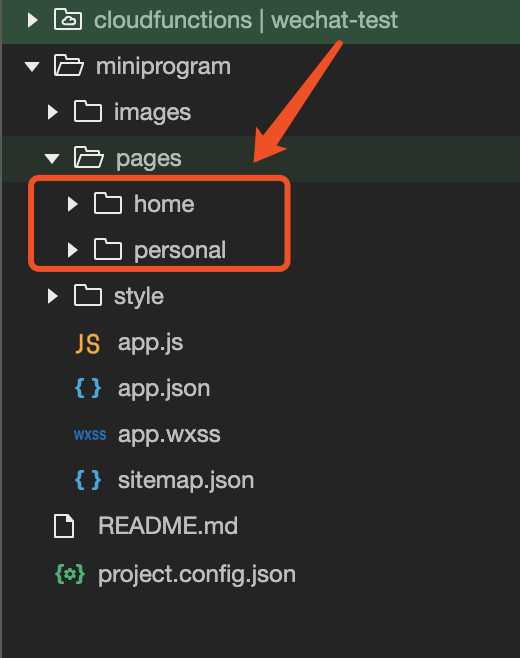The height and width of the screenshot is (658, 520).
Task: Select the pages folder name
Action: tap(149, 159)
